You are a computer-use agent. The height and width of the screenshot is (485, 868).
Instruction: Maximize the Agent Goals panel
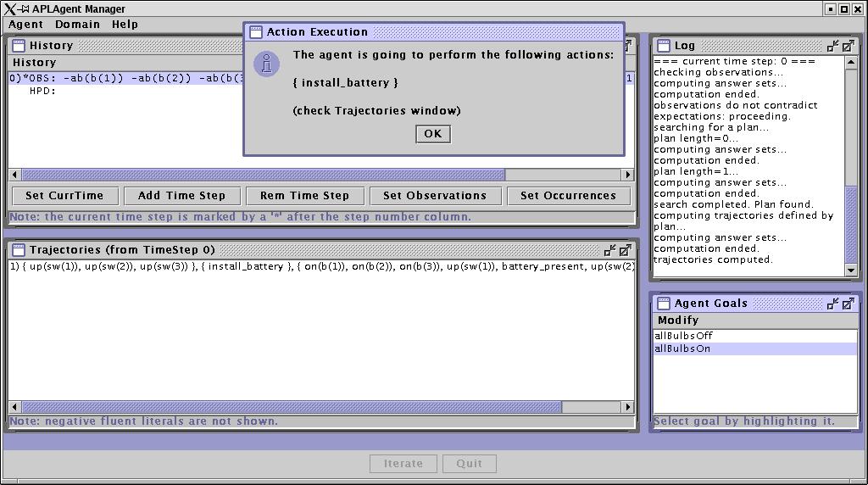848,304
